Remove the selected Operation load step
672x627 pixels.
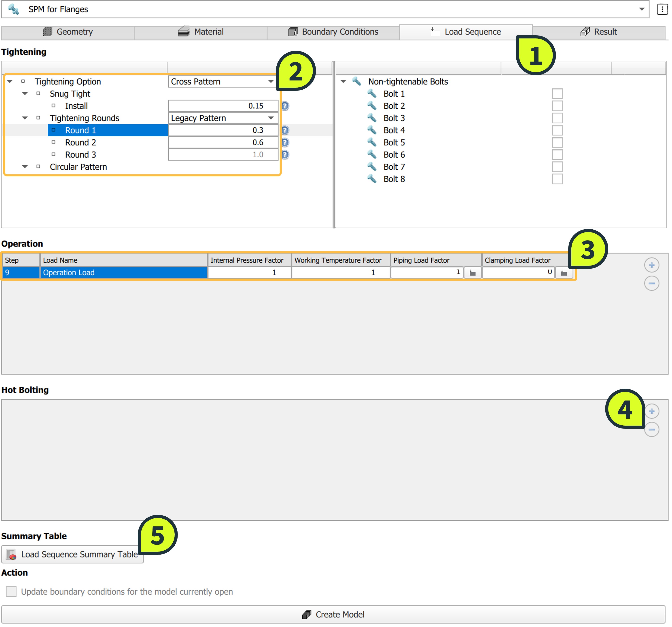(651, 283)
